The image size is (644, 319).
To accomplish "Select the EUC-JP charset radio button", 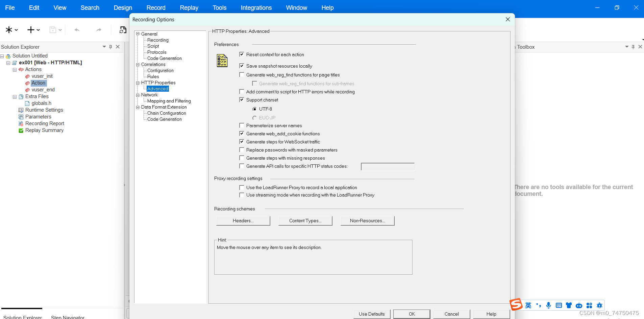I will pos(255,117).
